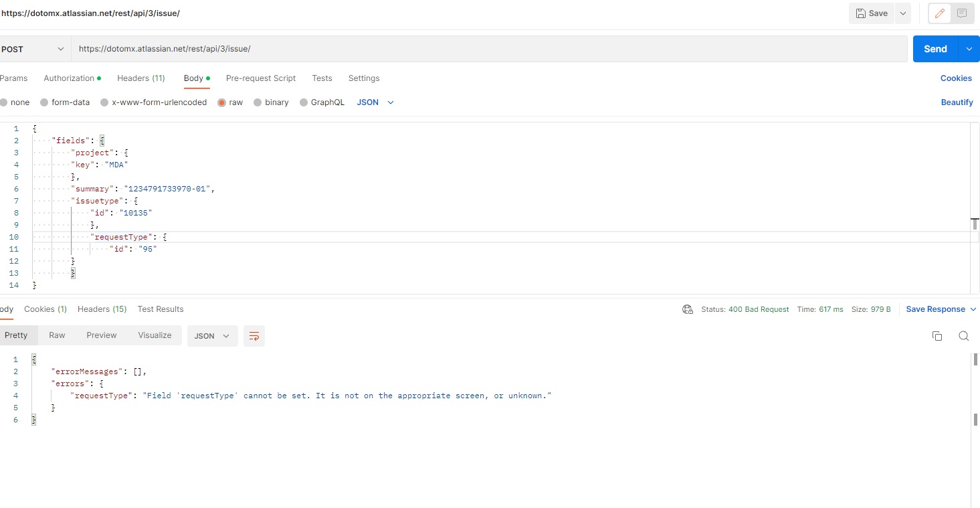This screenshot has width=980, height=508.
Task: Open the response JSON format dropdown
Action: point(212,336)
